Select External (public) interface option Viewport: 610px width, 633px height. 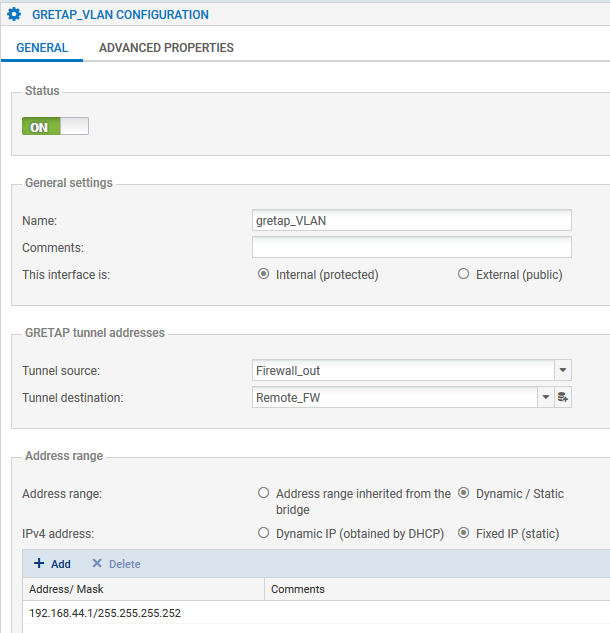463,275
